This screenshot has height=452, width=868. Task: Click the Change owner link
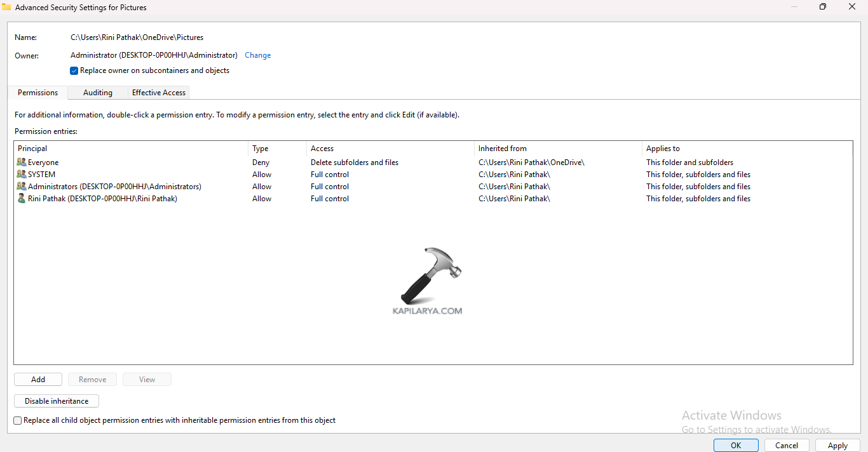coord(258,55)
